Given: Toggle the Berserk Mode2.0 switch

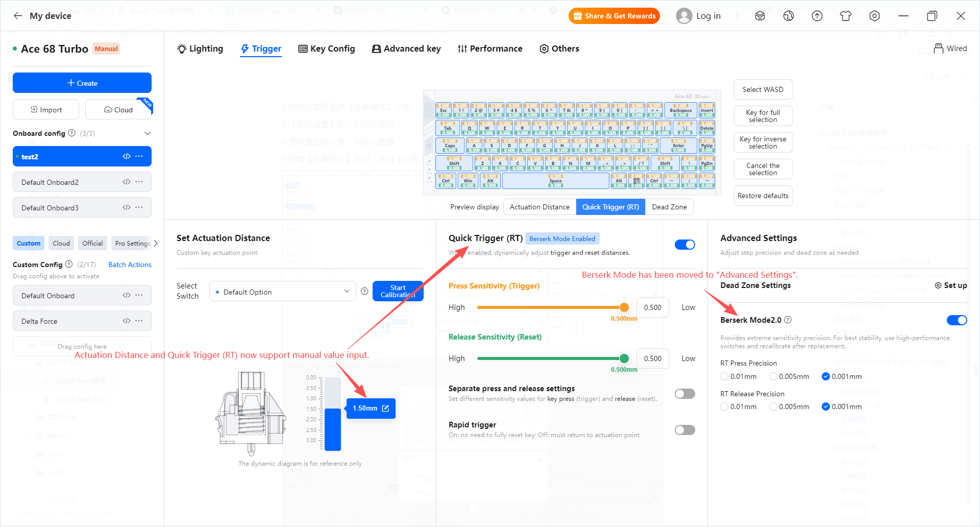Looking at the screenshot, I should click(957, 320).
